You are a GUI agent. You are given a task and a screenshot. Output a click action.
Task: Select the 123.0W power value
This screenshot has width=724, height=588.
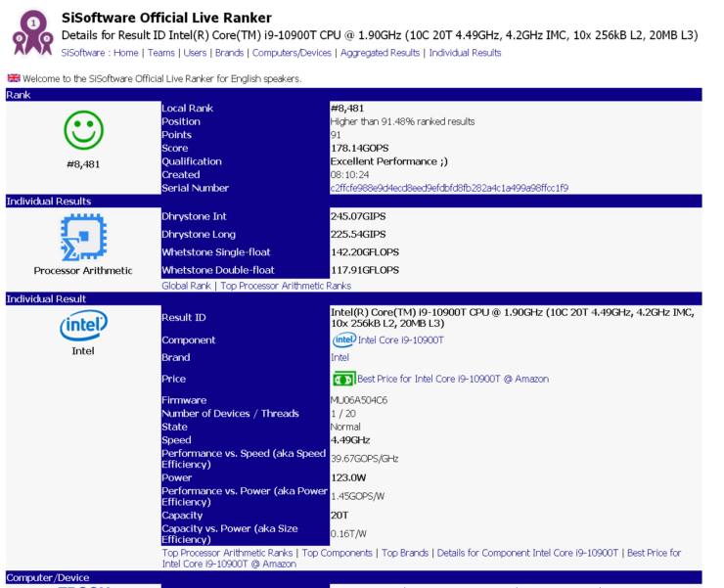[x=348, y=477]
